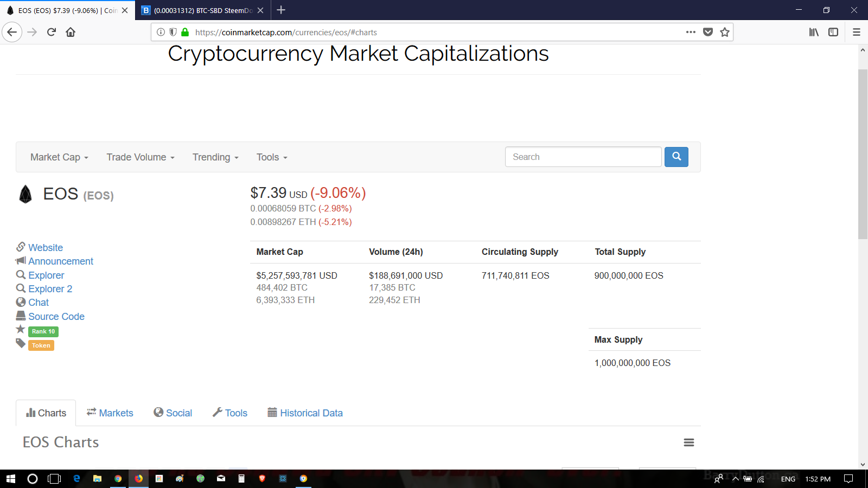868x488 pixels.
Task: Expand the Trade Volume dropdown
Action: click(x=141, y=157)
